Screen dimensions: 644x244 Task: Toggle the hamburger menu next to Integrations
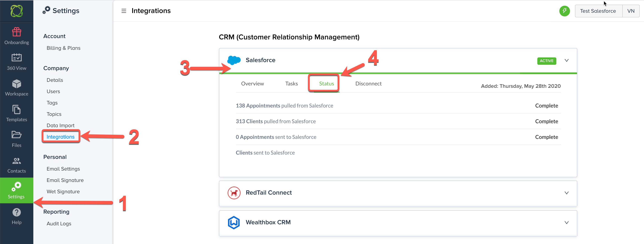(124, 11)
